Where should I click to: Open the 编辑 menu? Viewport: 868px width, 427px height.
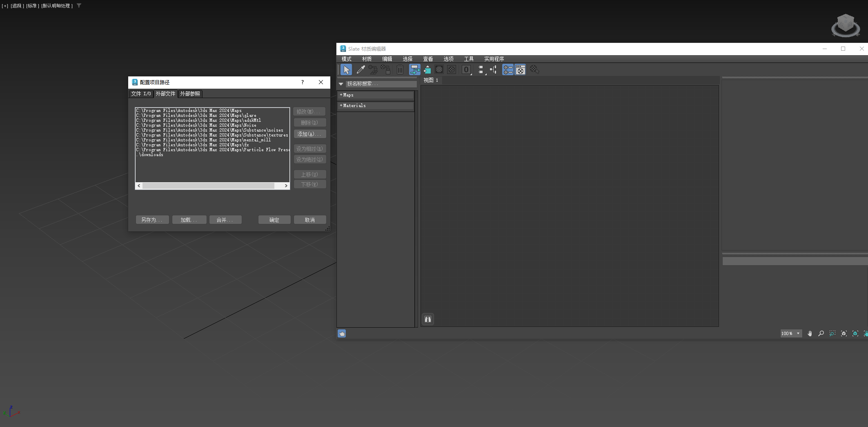click(x=387, y=59)
